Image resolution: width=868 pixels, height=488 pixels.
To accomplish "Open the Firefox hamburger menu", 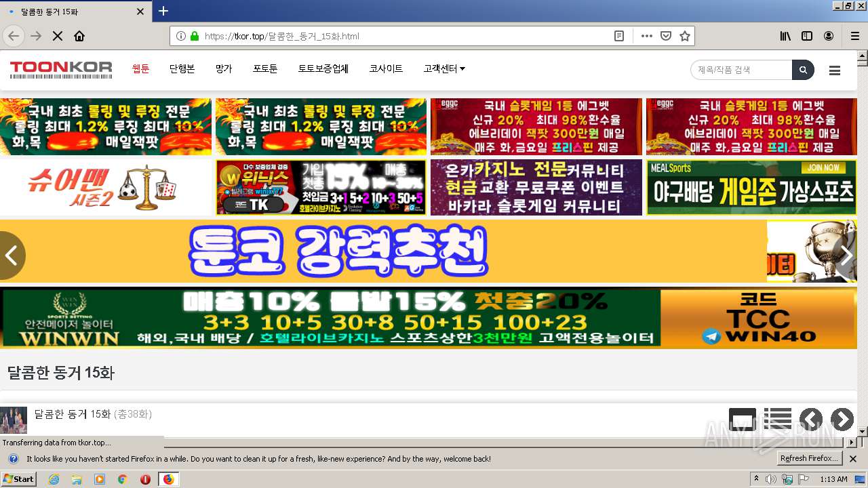I will [x=855, y=36].
